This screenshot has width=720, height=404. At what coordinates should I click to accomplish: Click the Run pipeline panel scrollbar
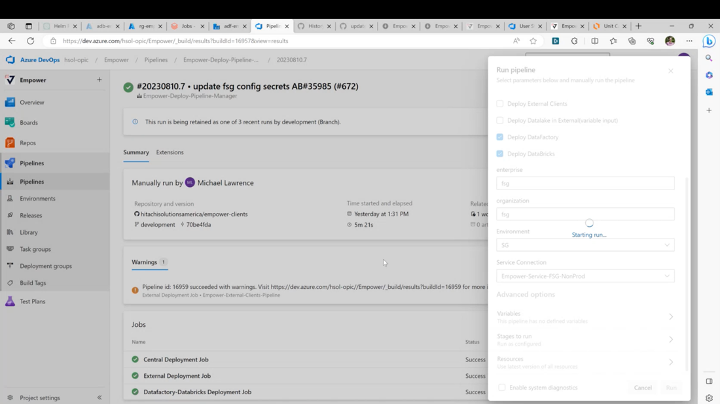[x=687, y=274]
